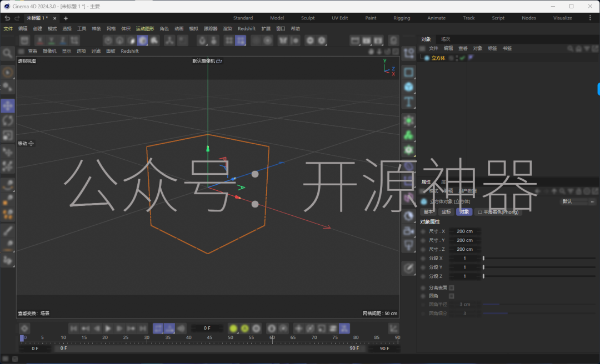Open the 运动图形 menu
600x364 pixels.
pos(145,29)
